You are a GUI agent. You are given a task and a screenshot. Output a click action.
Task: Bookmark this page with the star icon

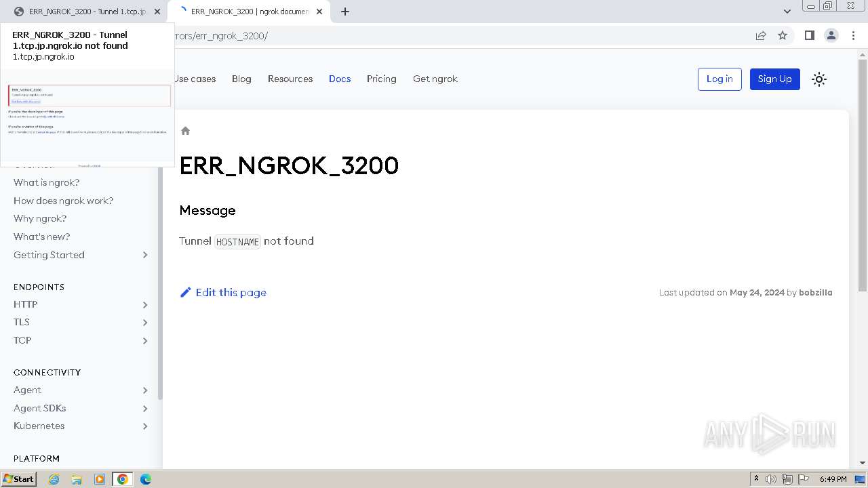click(783, 35)
